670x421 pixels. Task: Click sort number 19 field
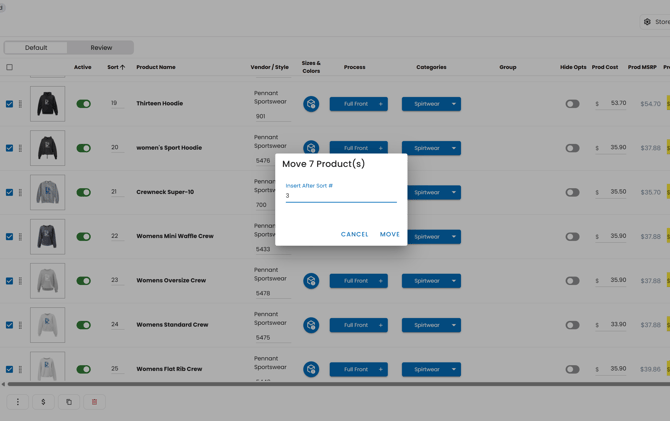[117, 103]
